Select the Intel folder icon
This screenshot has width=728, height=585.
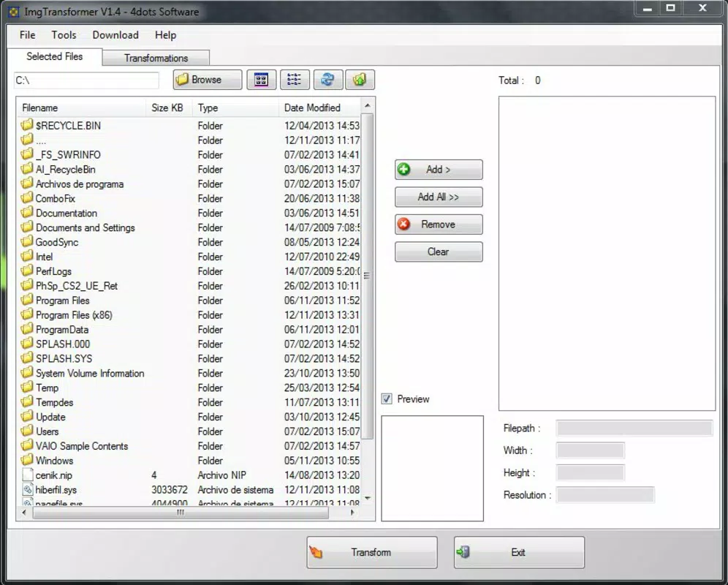pyautogui.click(x=27, y=256)
